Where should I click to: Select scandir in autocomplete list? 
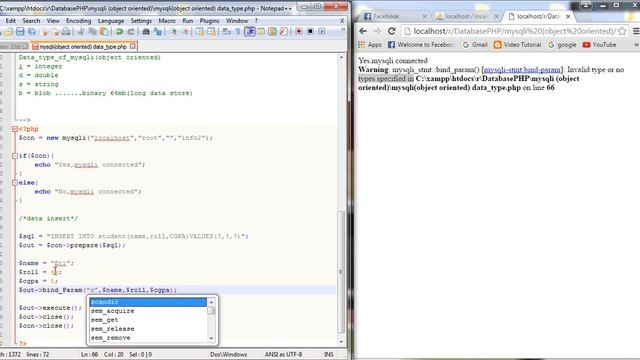pyautogui.click(x=148, y=302)
